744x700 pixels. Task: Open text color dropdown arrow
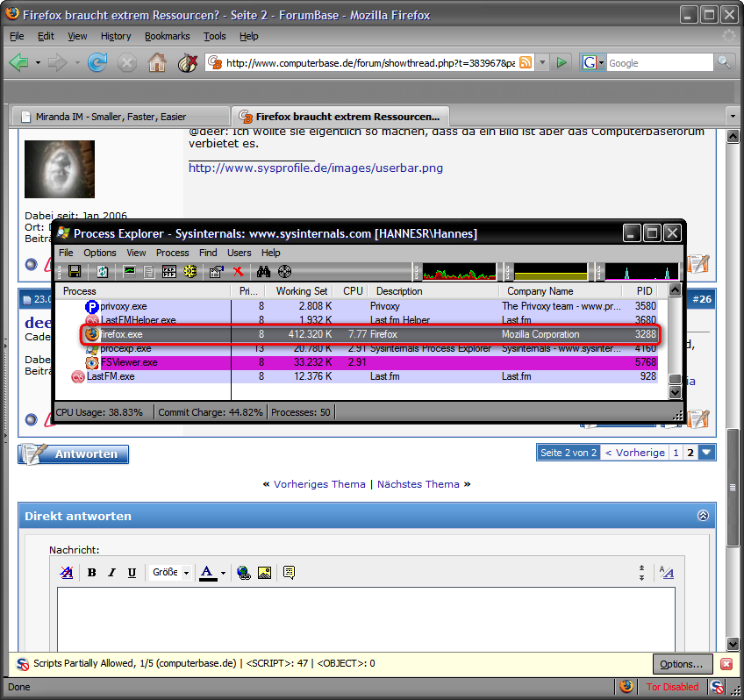click(x=223, y=573)
